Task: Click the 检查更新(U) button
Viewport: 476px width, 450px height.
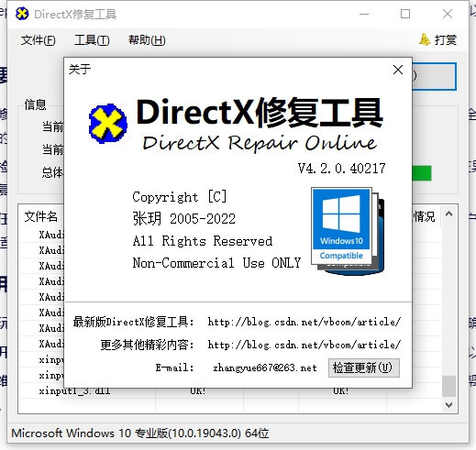Action: [x=364, y=368]
